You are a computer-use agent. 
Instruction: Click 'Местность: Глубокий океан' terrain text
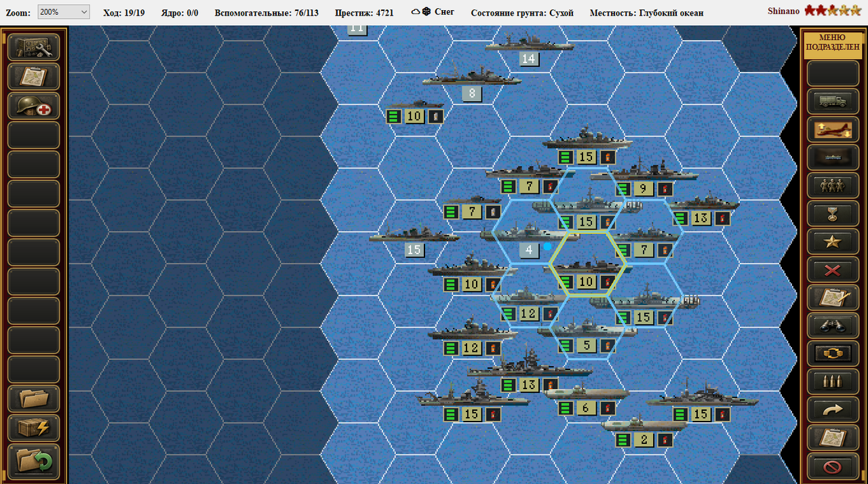tap(646, 13)
